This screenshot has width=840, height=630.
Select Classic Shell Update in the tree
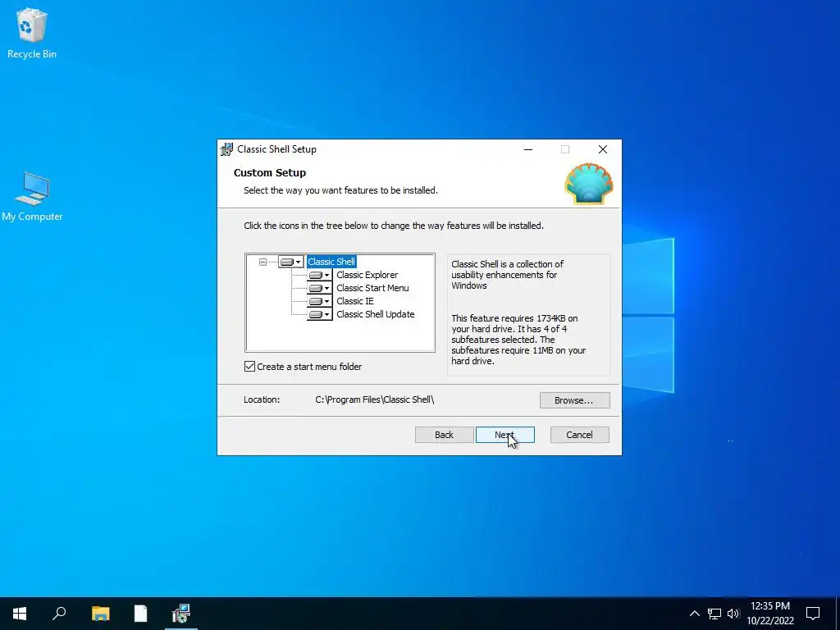pos(375,314)
